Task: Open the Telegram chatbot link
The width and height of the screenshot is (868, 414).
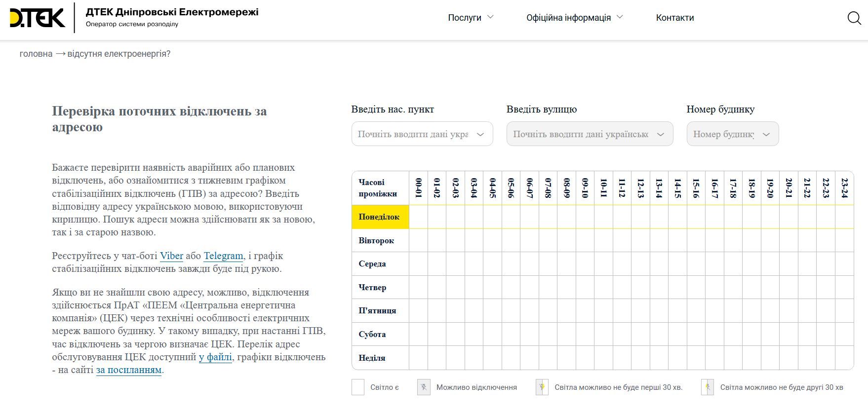Action: click(x=223, y=256)
